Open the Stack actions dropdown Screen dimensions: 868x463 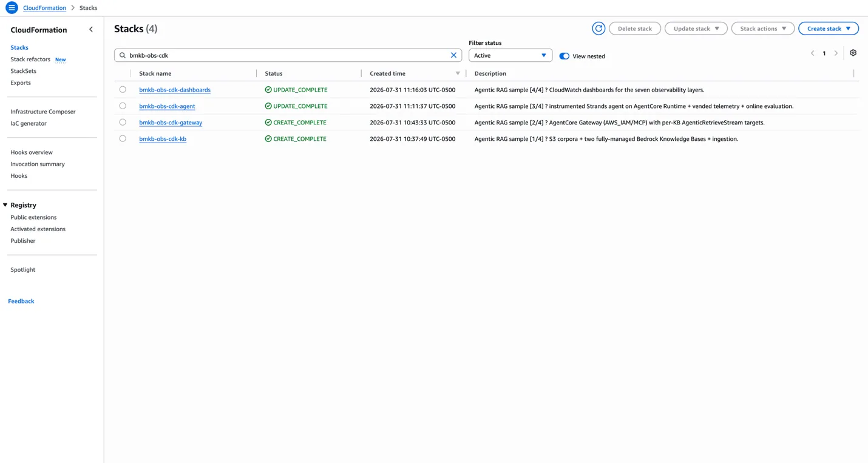[763, 29]
